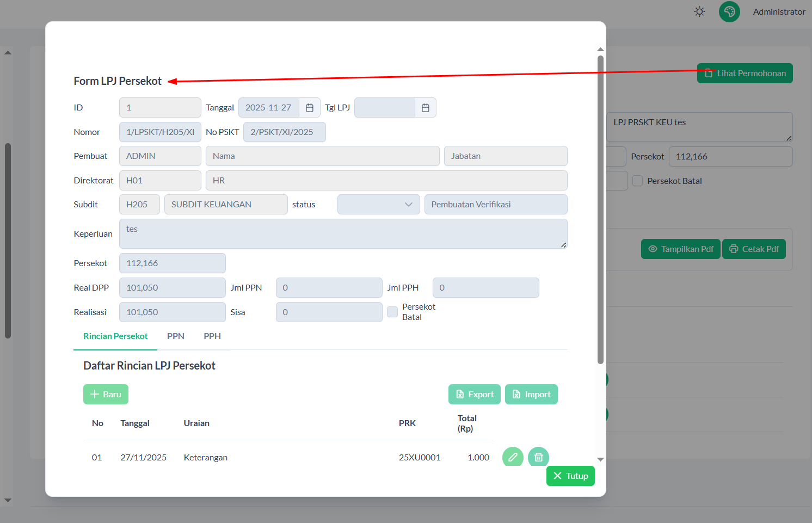Close the form with Tutup button
812x523 pixels.
pos(570,476)
